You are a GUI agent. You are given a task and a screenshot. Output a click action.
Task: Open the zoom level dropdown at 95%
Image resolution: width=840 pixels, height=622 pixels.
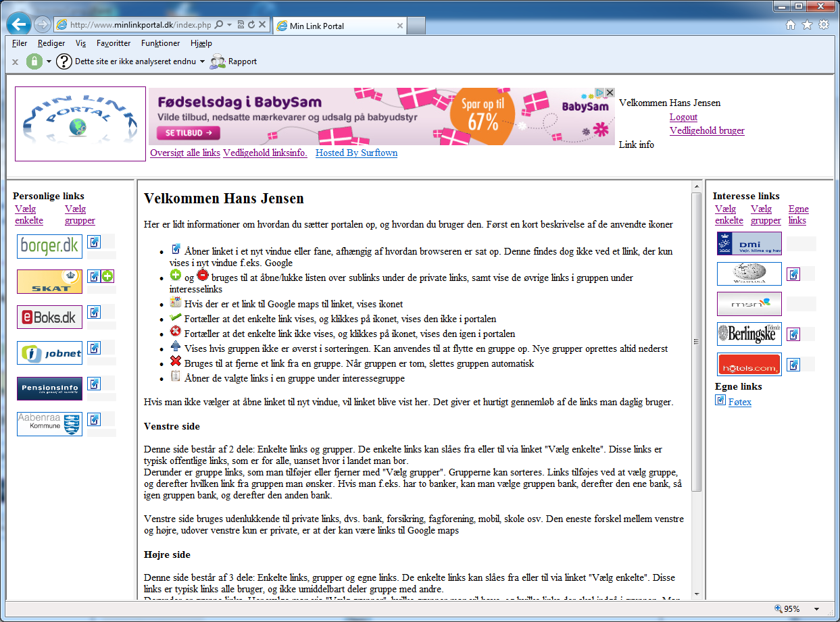click(x=816, y=609)
